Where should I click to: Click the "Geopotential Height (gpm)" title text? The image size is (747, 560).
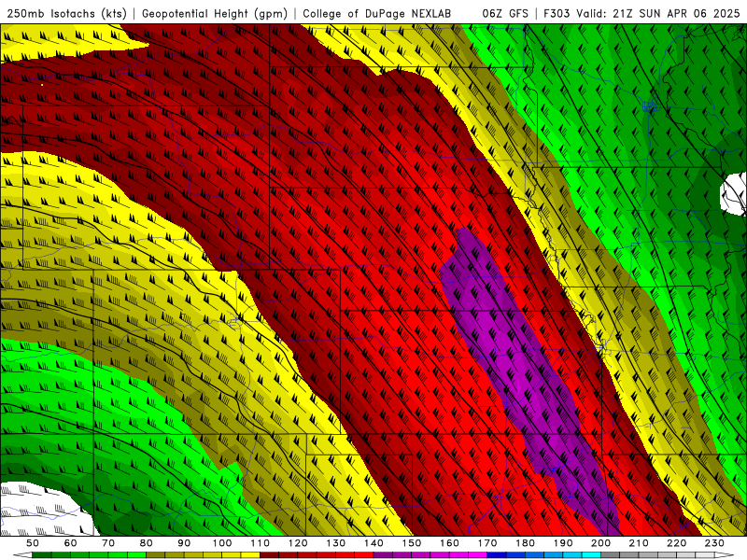tap(215, 14)
